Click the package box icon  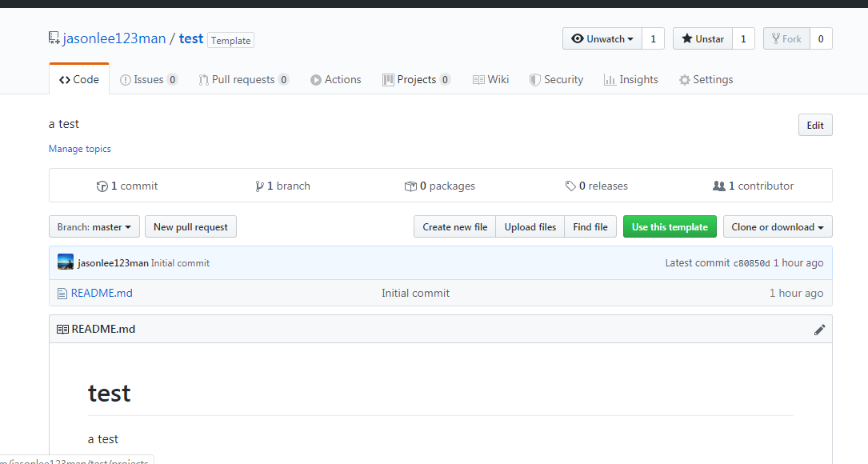pyautogui.click(x=410, y=186)
